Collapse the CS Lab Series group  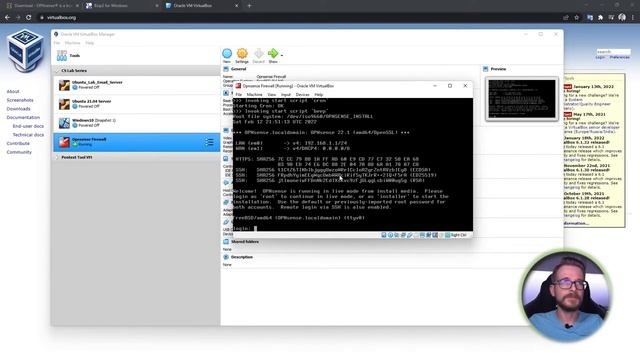pos(57,71)
